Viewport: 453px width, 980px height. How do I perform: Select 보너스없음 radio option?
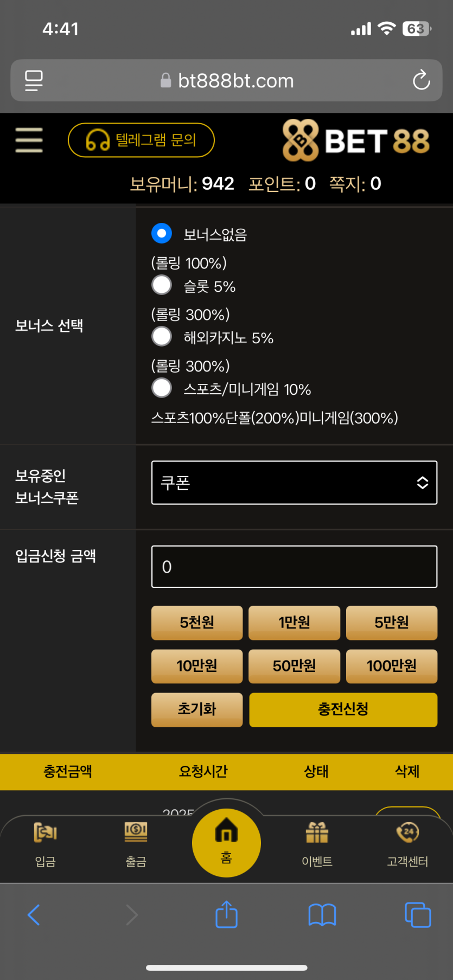tap(162, 234)
